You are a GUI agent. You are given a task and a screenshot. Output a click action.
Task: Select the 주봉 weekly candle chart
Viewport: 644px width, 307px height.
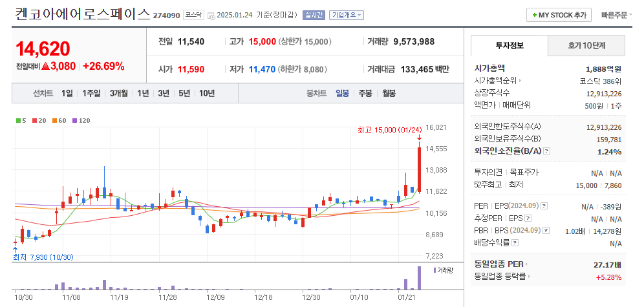click(365, 93)
